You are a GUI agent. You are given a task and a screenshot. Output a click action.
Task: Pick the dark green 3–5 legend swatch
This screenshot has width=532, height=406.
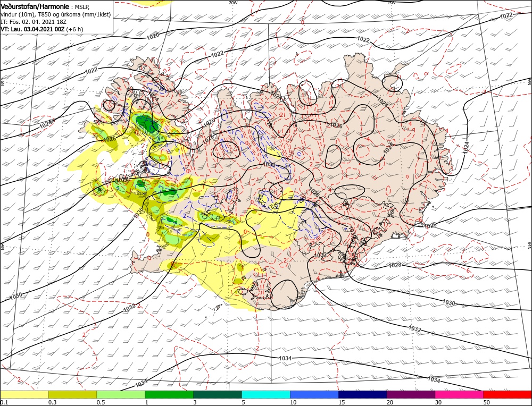(x=218, y=394)
